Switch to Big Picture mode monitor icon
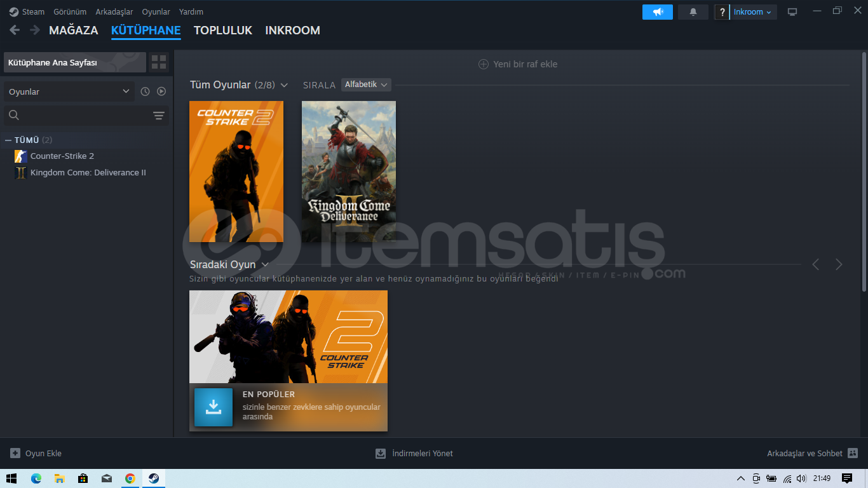868x488 pixels. tap(792, 12)
